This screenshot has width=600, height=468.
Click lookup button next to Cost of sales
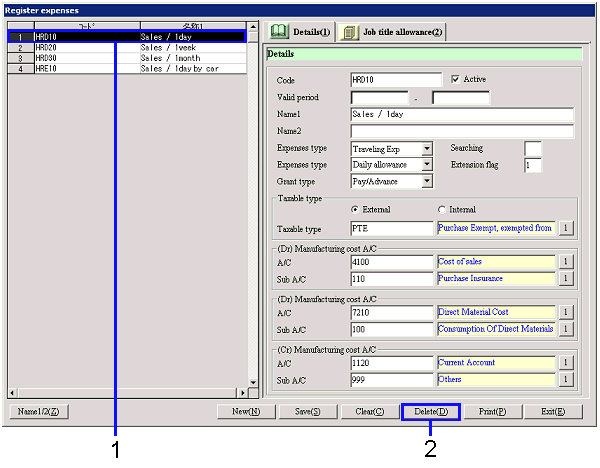point(565,261)
